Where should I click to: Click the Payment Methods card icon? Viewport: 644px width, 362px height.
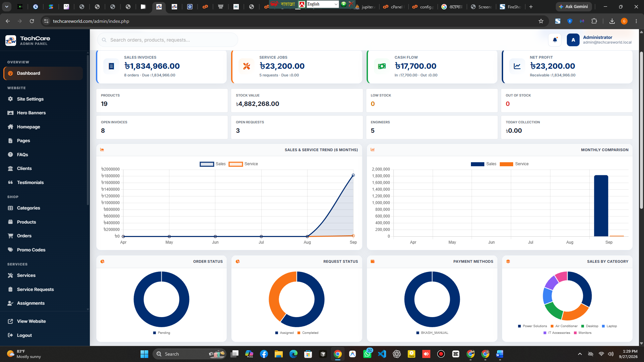click(x=373, y=261)
